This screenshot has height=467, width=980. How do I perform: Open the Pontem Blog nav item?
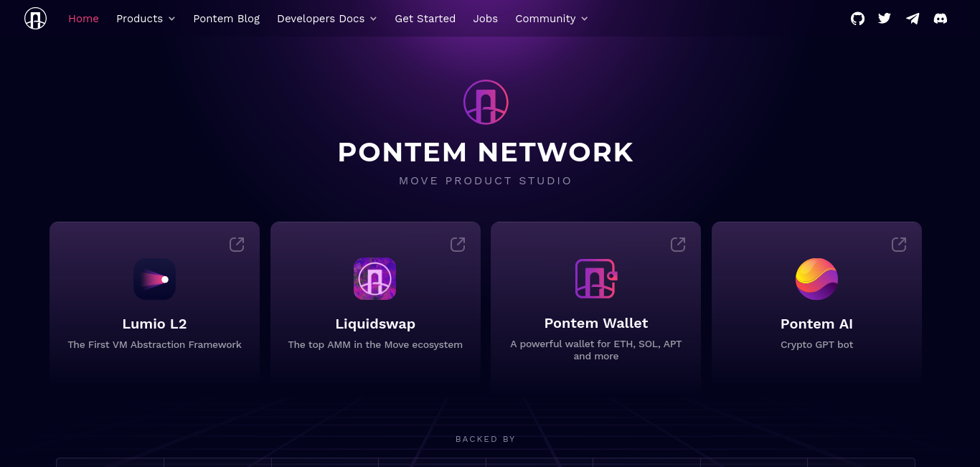tap(227, 19)
